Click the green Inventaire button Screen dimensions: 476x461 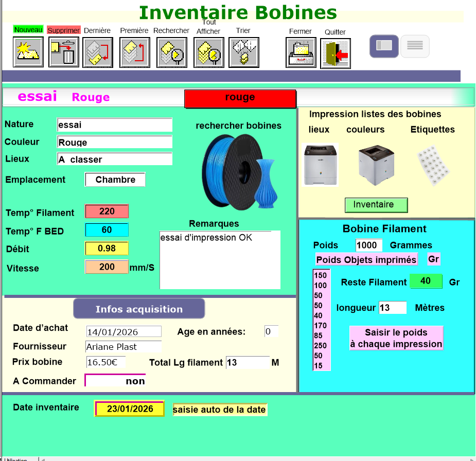coord(376,205)
